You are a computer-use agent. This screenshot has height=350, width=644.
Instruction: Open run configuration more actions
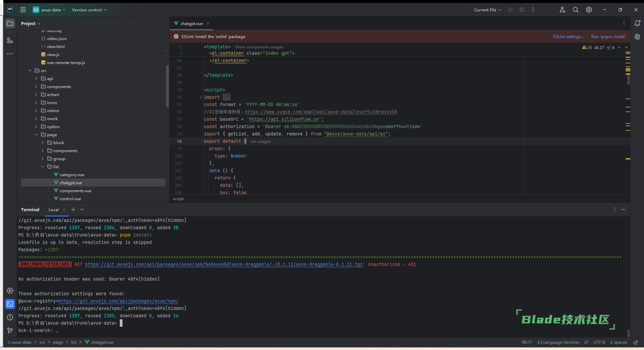(x=533, y=10)
